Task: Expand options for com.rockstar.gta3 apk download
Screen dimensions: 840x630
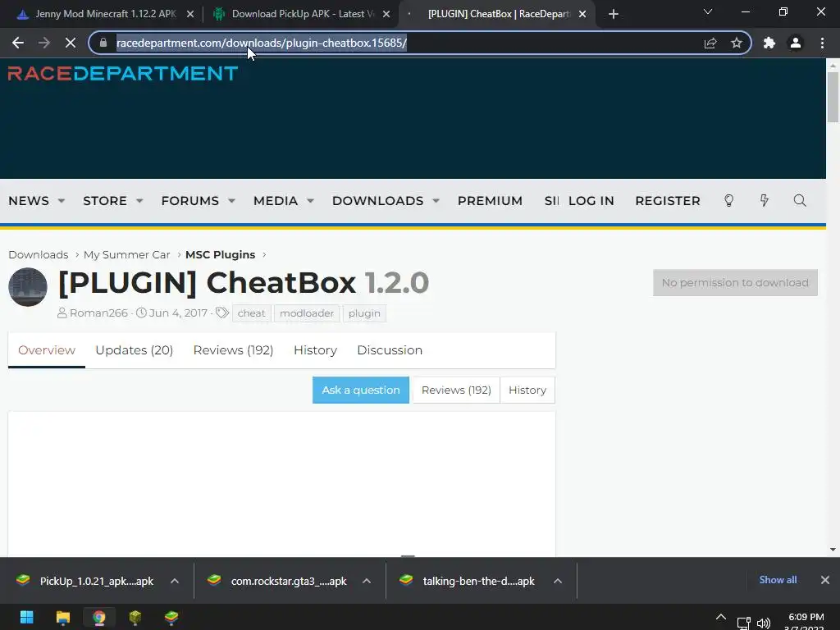Action: coord(367,581)
